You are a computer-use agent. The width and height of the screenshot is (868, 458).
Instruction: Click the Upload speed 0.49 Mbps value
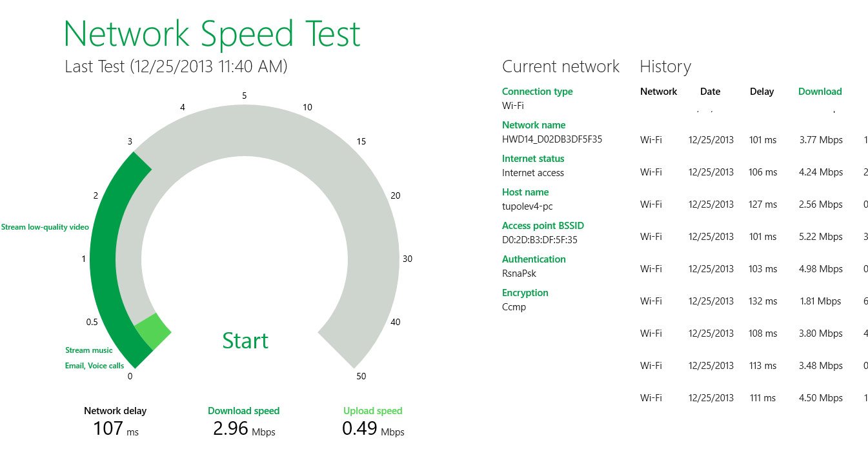pyautogui.click(x=372, y=428)
